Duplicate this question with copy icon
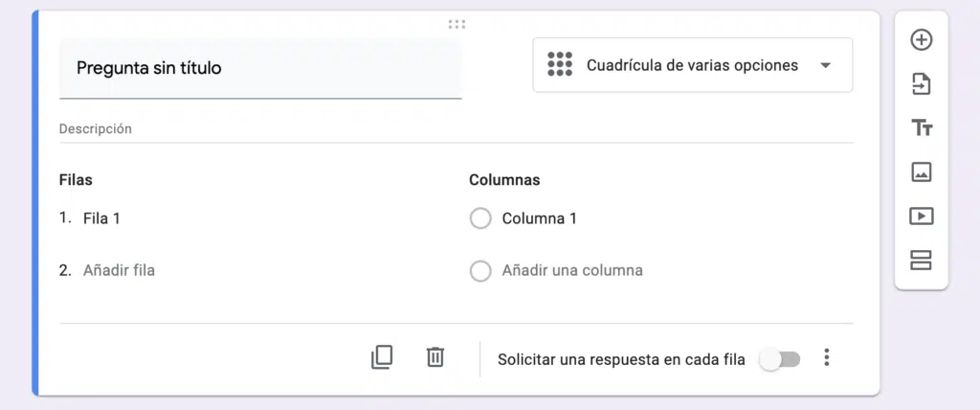 (382, 357)
